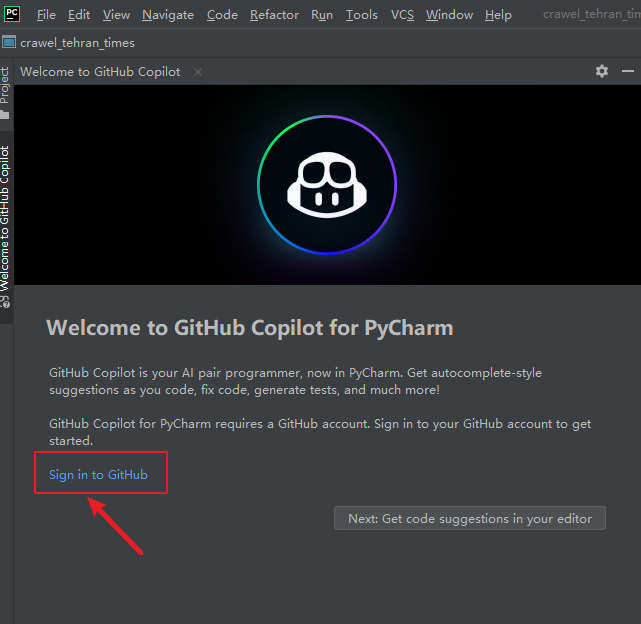Click the Copilot icon on side tab
This screenshot has height=624, width=641.
[x=5, y=302]
